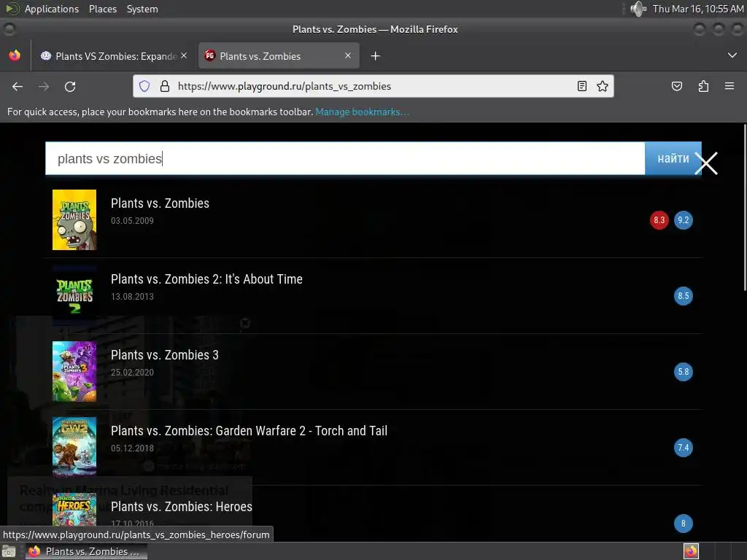
Task: Open Plants vs. Zombies: Heroes cover thumbnail
Action: point(74,510)
